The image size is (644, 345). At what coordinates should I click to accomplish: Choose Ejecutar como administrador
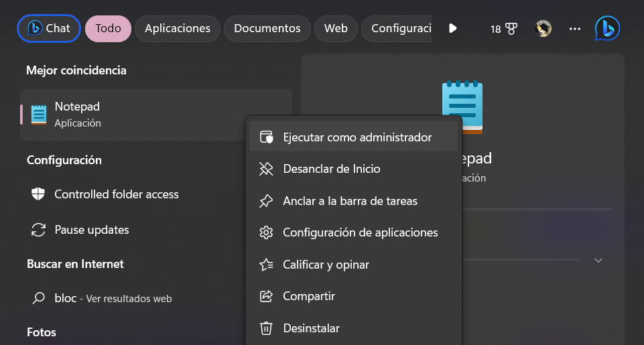(357, 137)
